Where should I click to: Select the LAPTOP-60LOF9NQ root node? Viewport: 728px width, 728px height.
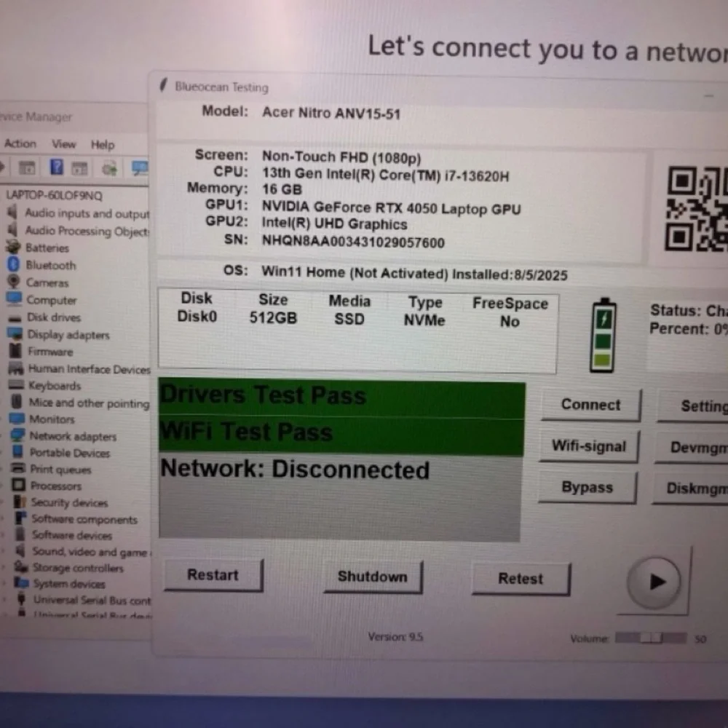(54, 195)
